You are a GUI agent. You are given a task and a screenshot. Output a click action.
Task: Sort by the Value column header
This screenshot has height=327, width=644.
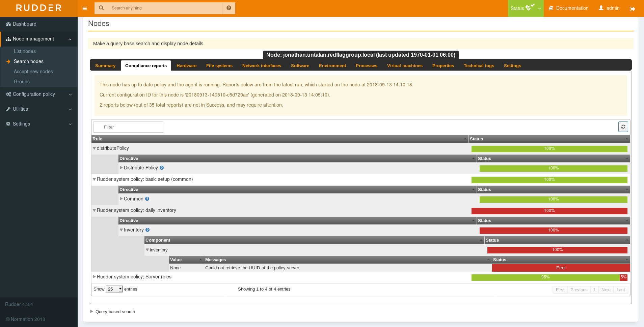[186, 260]
